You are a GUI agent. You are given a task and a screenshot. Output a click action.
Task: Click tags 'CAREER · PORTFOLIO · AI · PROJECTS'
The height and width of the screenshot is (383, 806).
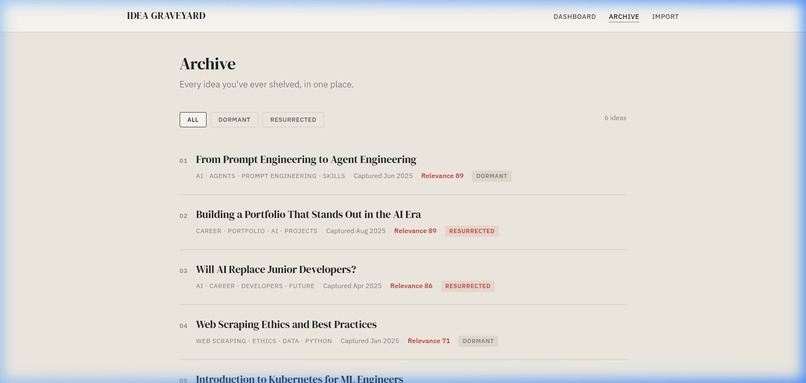pos(257,231)
